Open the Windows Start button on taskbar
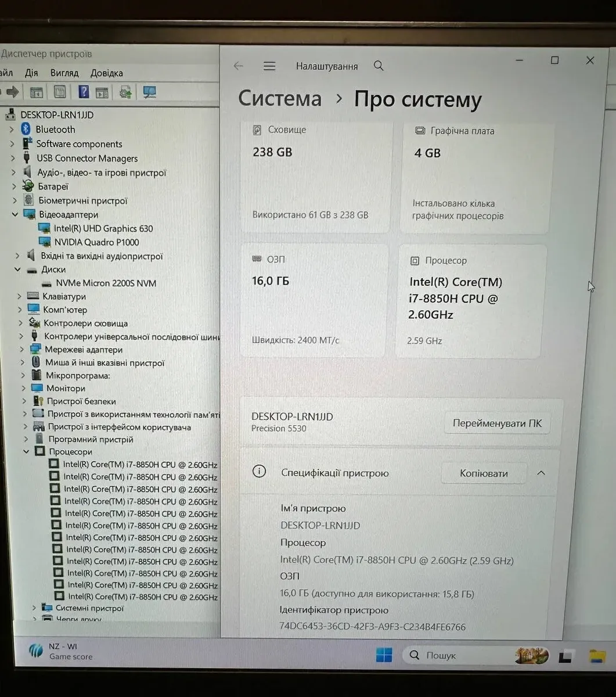This screenshot has width=616, height=697. click(x=384, y=655)
